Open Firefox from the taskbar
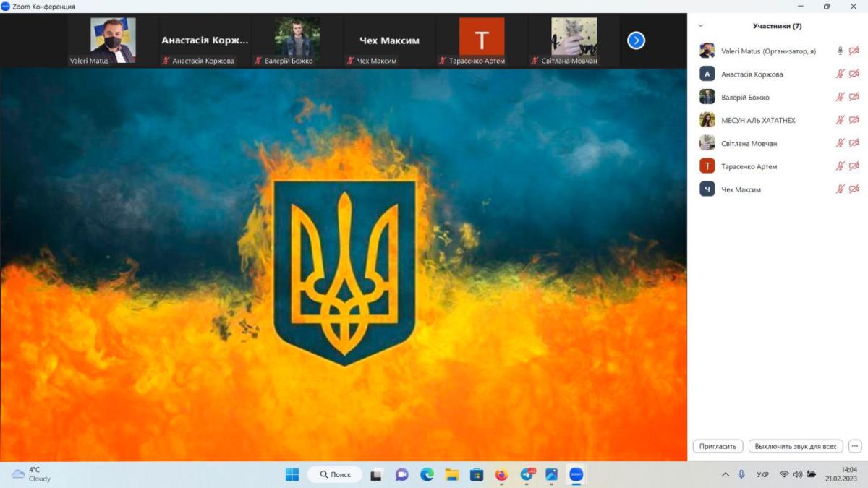 (x=501, y=475)
